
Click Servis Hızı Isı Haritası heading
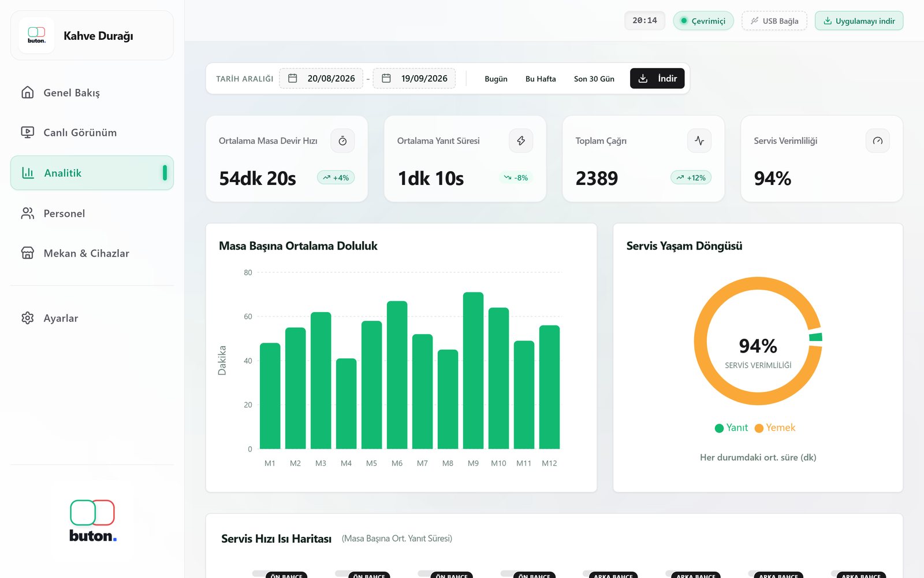coord(276,539)
